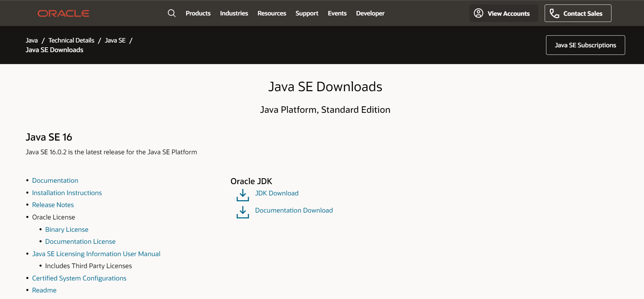
Task: Click the large Java SE Downloads page title
Action: pos(325,87)
